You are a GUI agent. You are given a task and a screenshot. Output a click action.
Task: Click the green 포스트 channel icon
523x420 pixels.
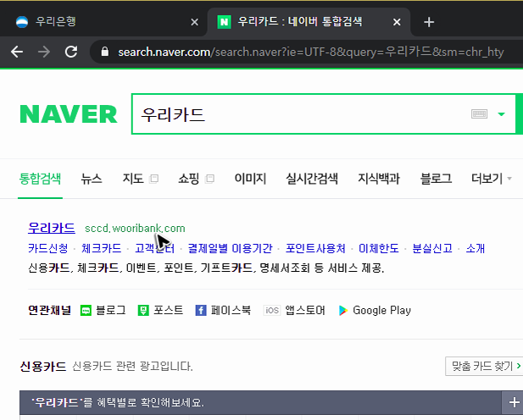[143, 311]
